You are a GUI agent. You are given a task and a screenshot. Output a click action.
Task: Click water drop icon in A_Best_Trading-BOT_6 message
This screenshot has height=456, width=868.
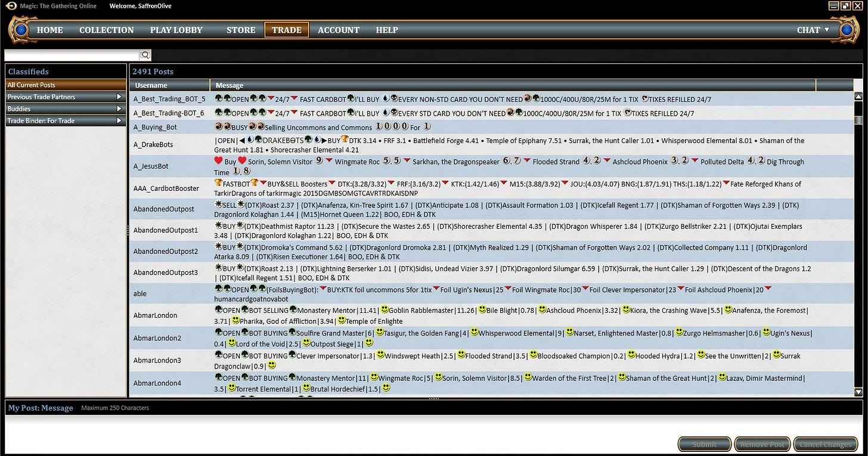pos(385,112)
